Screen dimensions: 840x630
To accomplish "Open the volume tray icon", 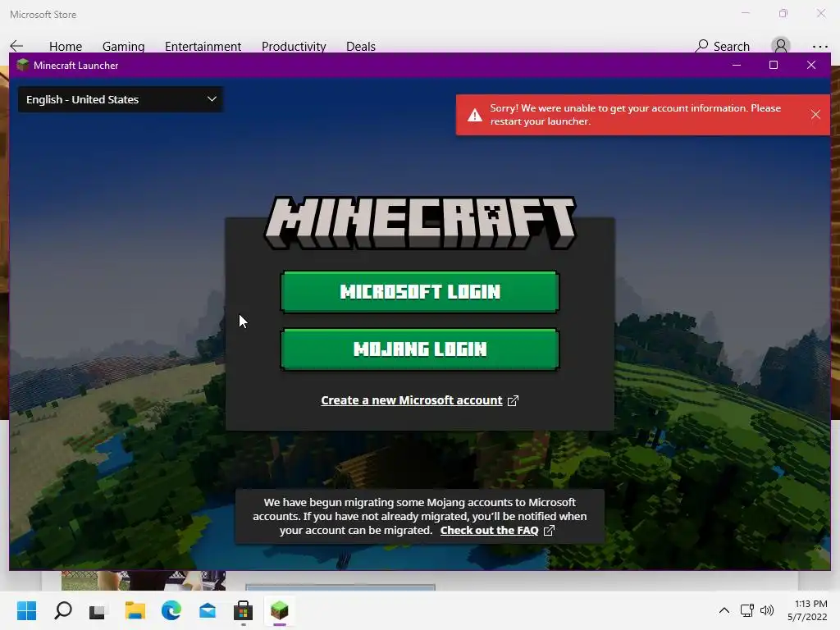I will 767,610.
